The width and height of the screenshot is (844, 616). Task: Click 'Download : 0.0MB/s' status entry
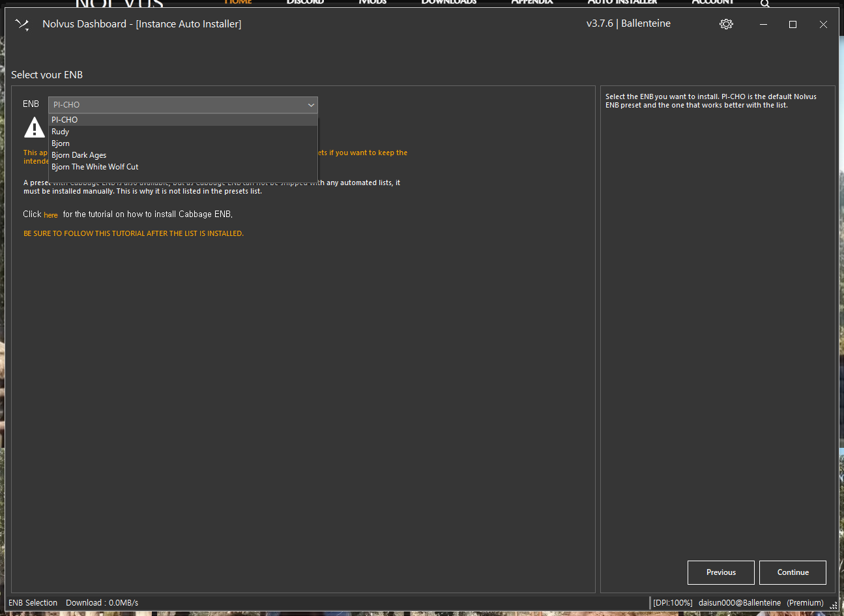tap(102, 603)
